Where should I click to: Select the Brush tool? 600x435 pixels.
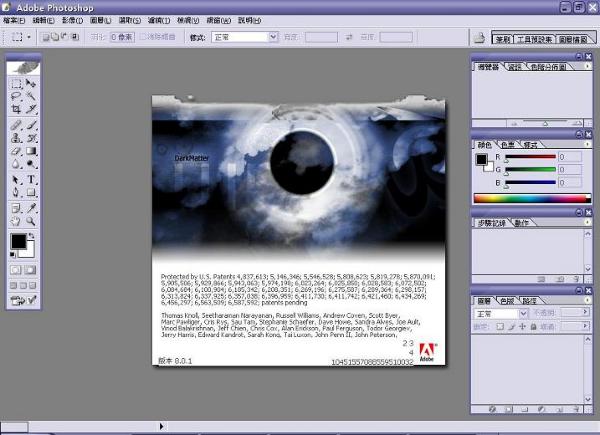(x=31, y=125)
